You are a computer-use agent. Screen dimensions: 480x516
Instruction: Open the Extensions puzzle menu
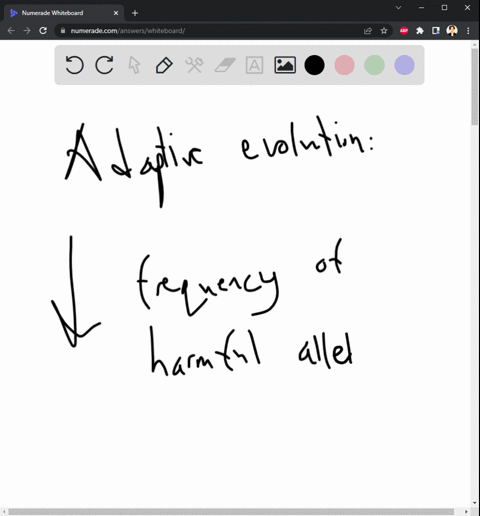pyautogui.click(x=420, y=31)
